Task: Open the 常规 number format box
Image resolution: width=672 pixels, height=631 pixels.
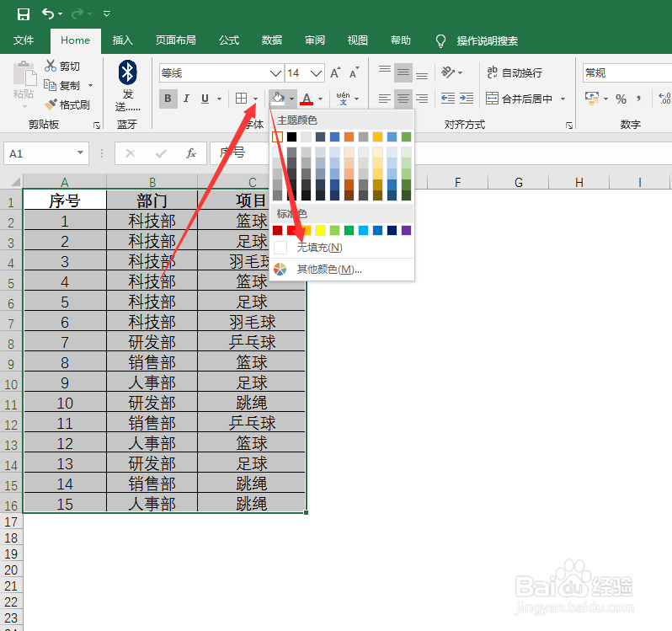Action: tap(627, 73)
